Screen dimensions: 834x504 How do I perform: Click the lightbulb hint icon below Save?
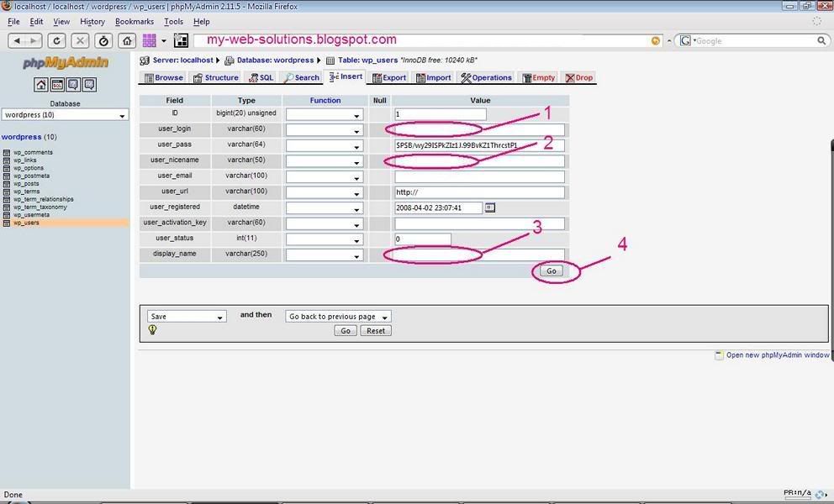pos(153,330)
